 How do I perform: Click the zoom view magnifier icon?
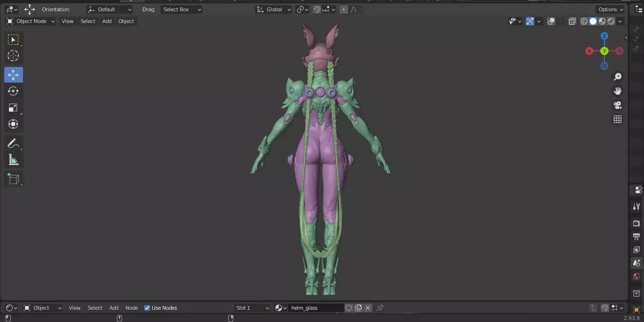618,77
